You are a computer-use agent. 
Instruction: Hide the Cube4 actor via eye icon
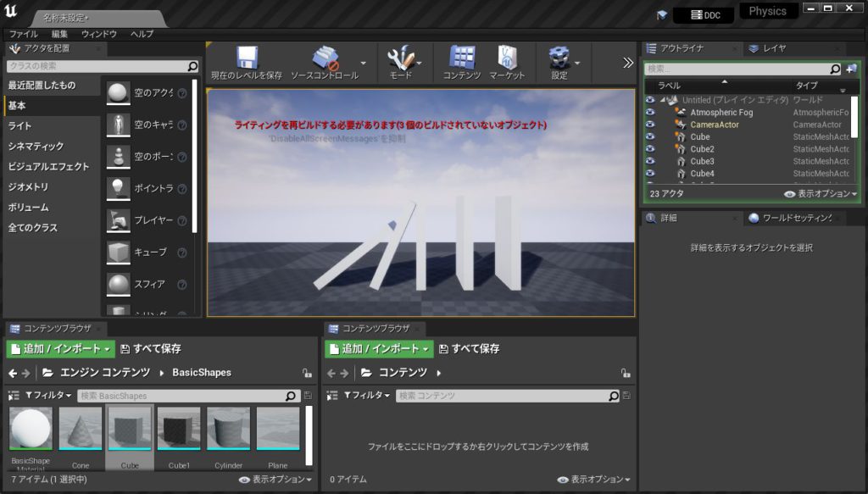(650, 173)
